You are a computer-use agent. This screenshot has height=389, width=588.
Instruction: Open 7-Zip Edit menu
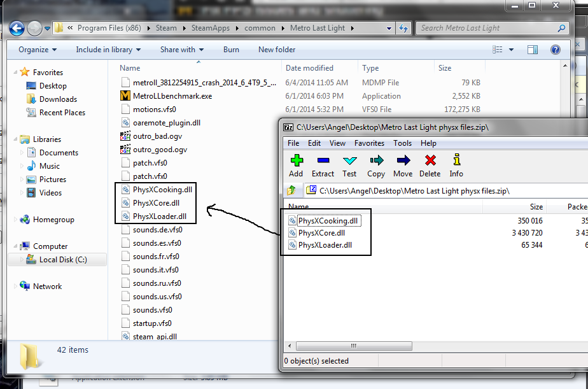314,143
